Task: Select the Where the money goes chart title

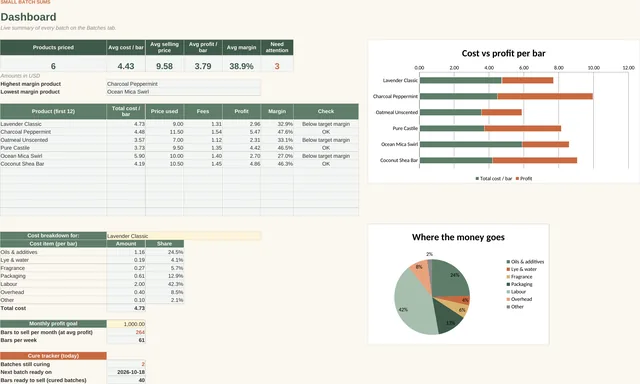Action: (458, 237)
